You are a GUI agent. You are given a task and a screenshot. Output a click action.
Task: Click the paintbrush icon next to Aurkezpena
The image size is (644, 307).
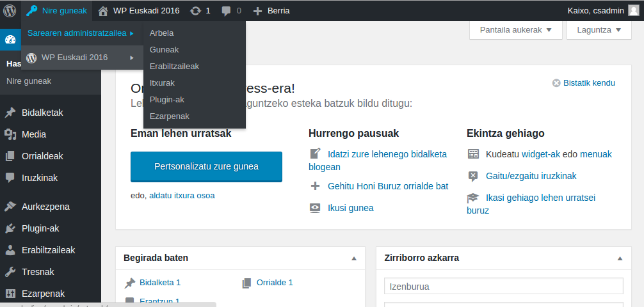tap(10, 207)
